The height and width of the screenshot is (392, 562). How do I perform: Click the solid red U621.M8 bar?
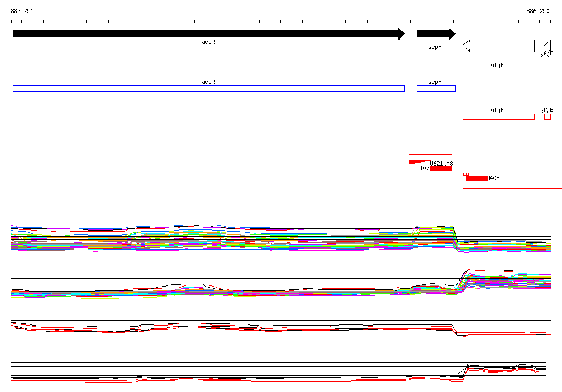(x=441, y=169)
